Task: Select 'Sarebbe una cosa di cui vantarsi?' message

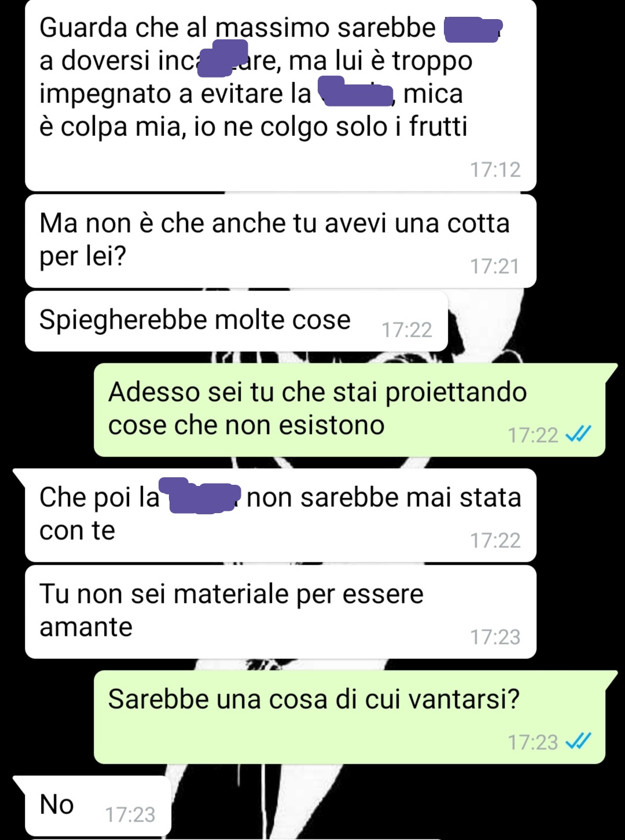Action: [350, 717]
